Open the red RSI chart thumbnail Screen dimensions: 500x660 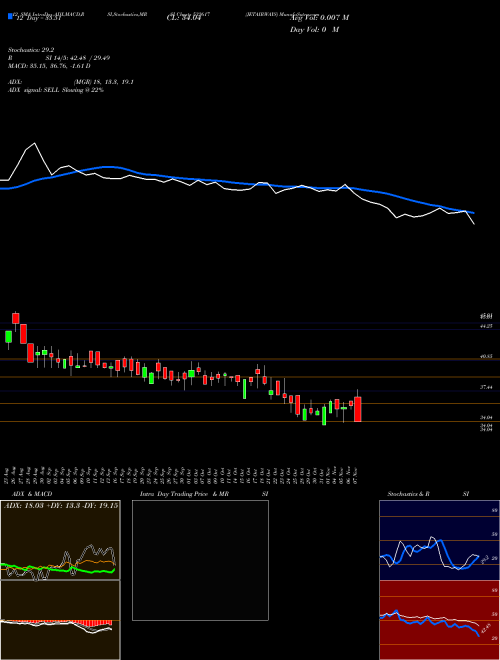439,620
